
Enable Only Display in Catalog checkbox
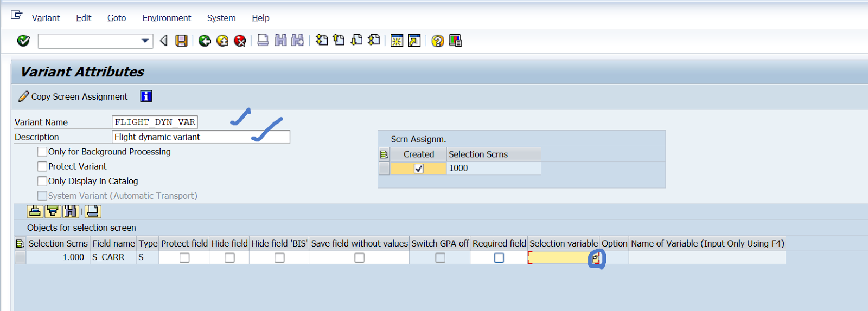pos(42,181)
